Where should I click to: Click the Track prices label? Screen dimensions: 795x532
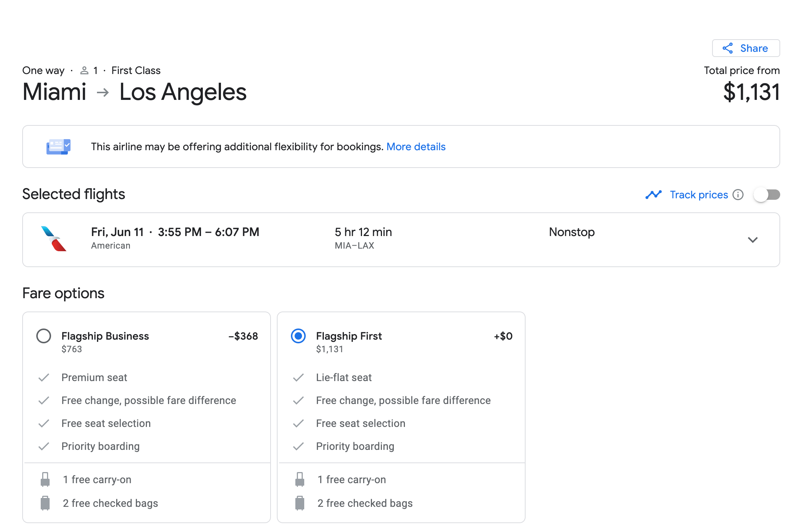coord(699,195)
